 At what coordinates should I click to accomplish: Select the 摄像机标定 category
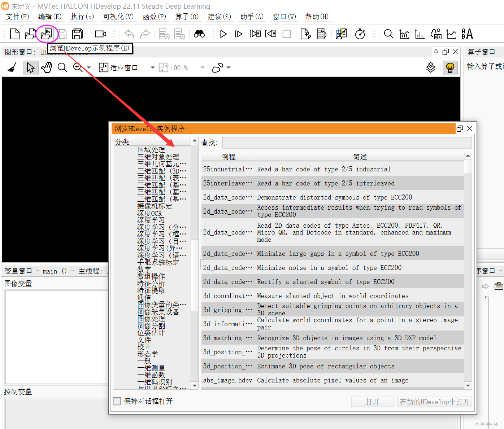click(155, 206)
